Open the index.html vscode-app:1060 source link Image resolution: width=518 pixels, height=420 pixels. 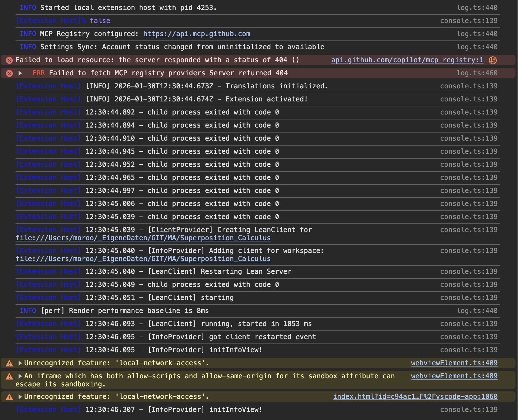coord(415,397)
